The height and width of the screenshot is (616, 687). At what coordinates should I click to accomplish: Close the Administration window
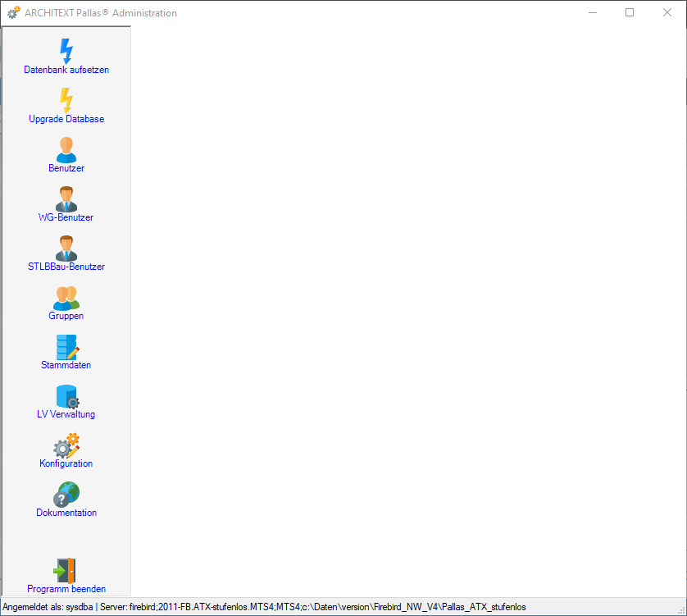point(667,13)
